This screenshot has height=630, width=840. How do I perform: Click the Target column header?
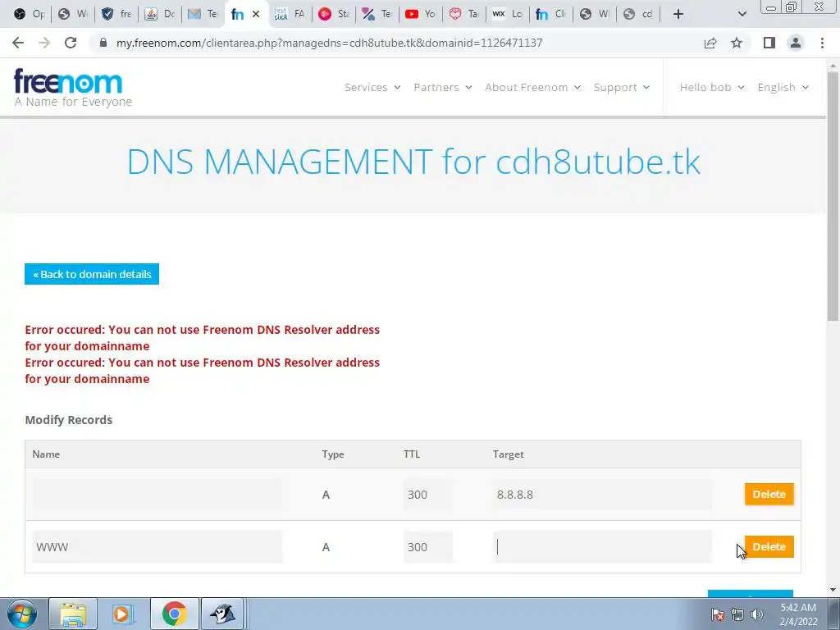click(508, 454)
